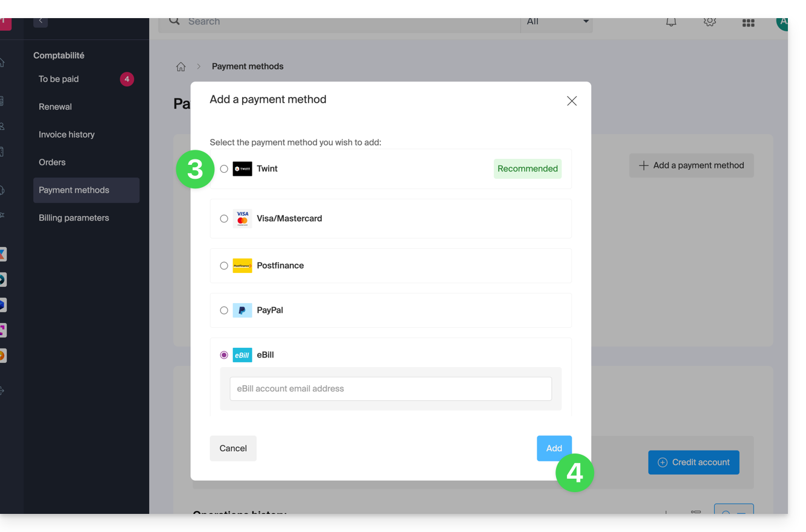The image size is (806, 532).
Task: Open Invoice history in the sidebar
Action: [66, 135]
